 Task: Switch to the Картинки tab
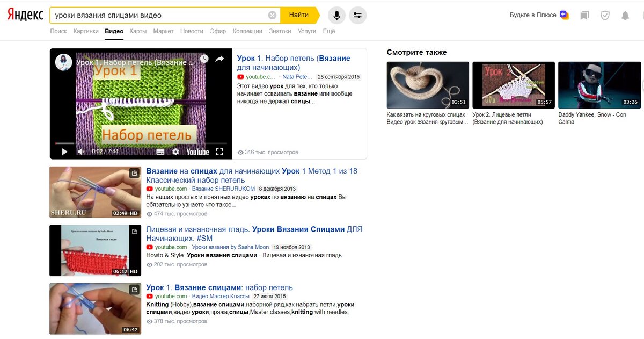[x=86, y=31]
